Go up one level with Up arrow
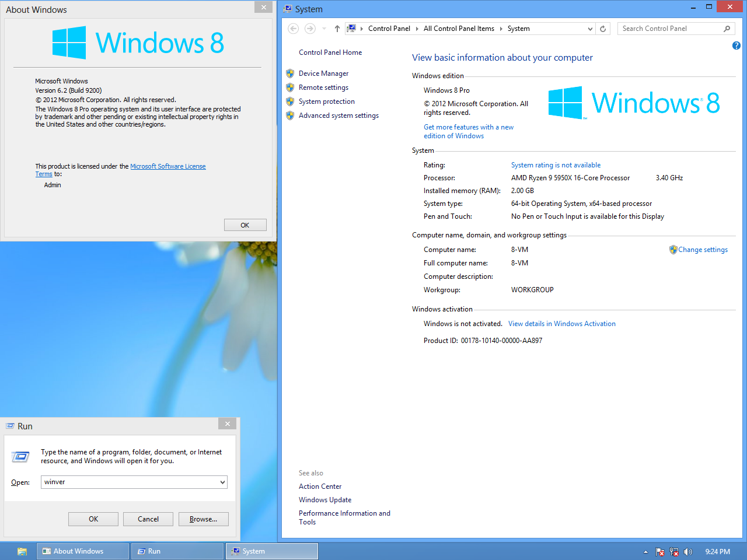The width and height of the screenshot is (747, 560). tap(337, 29)
